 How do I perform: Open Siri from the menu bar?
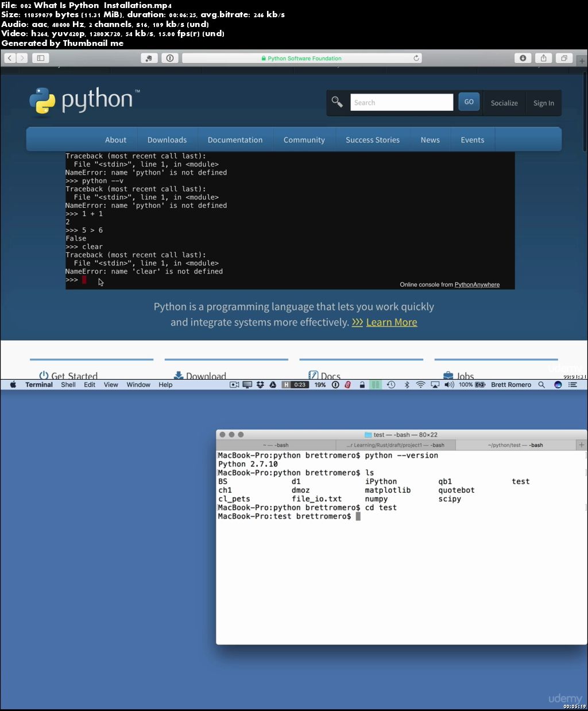tap(558, 385)
